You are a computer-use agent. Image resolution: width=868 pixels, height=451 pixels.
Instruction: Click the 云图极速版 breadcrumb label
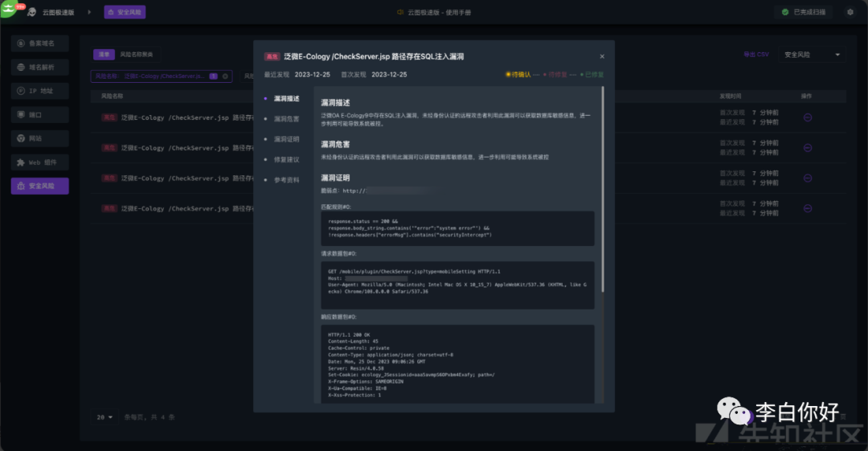coord(58,12)
